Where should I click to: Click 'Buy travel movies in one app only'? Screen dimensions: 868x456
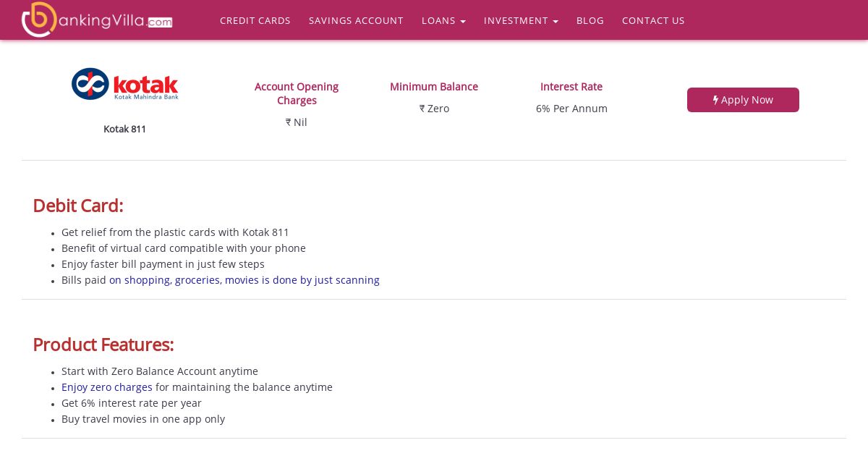(x=143, y=419)
